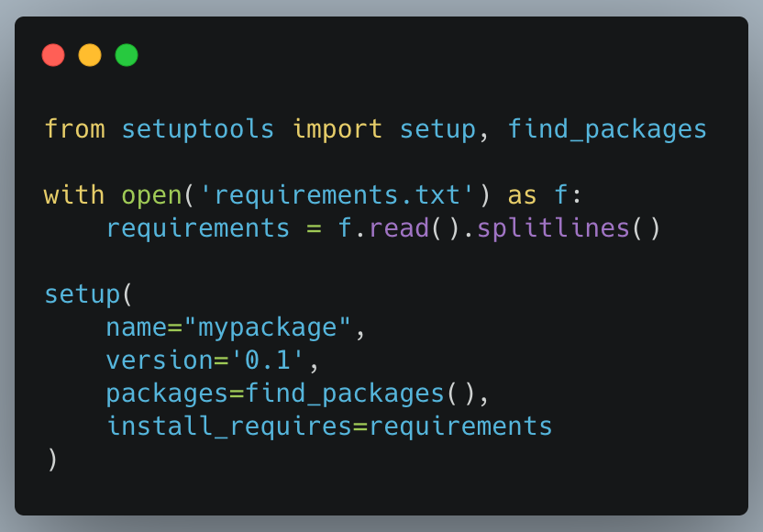Click the 'open' function call
This screenshot has width=763, height=532.
tap(151, 195)
